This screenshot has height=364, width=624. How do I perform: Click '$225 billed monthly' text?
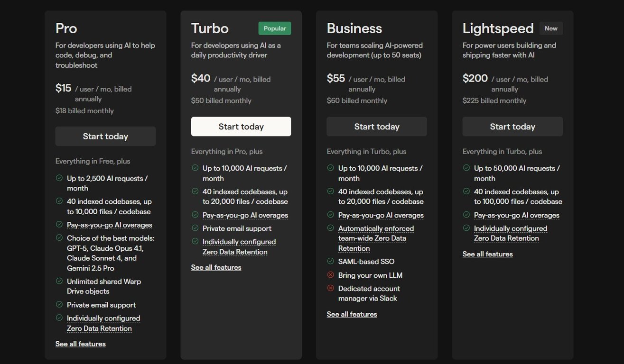(x=494, y=101)
